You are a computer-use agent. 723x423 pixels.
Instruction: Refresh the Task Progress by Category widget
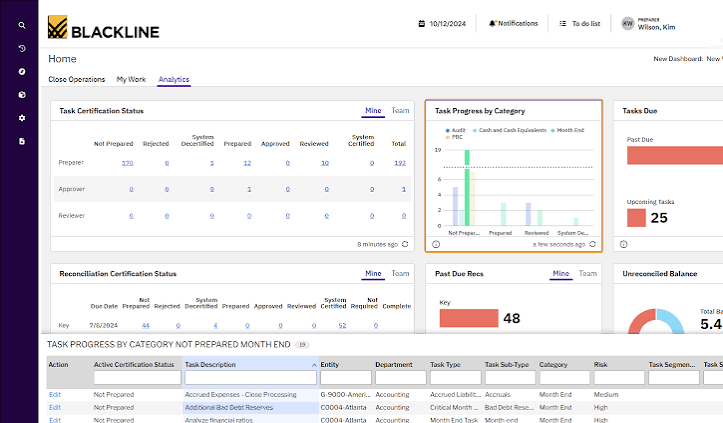pos(593,244)
